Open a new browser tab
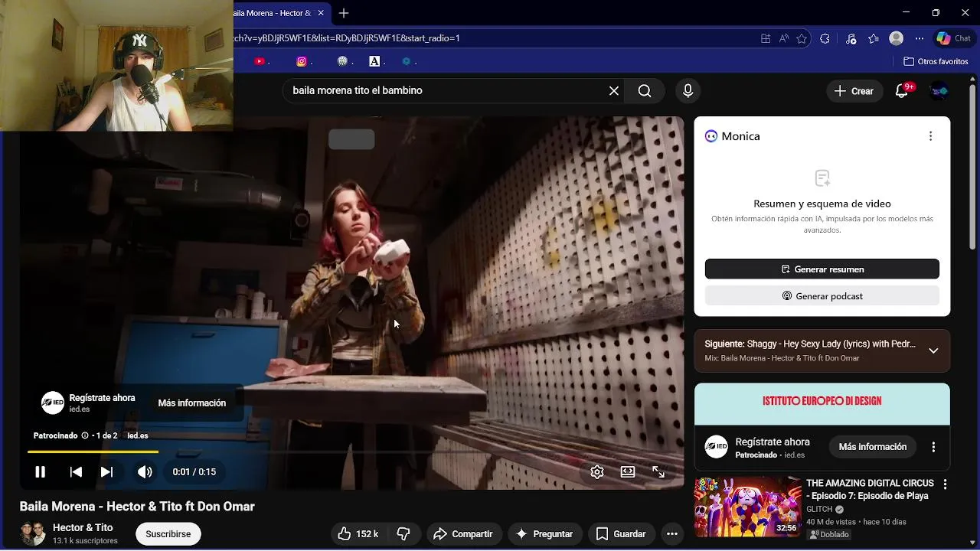Screen dimensions: 980x551 coord(344,13)
